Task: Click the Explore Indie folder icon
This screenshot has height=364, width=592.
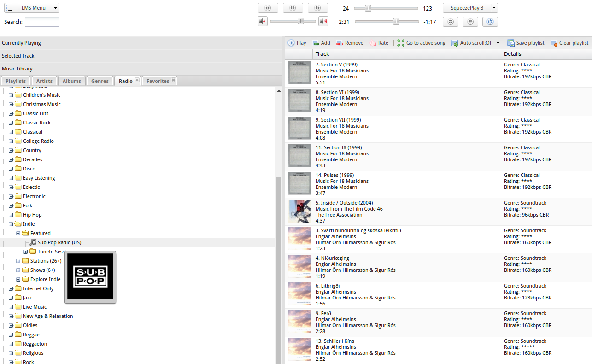Action: [25, 279]
